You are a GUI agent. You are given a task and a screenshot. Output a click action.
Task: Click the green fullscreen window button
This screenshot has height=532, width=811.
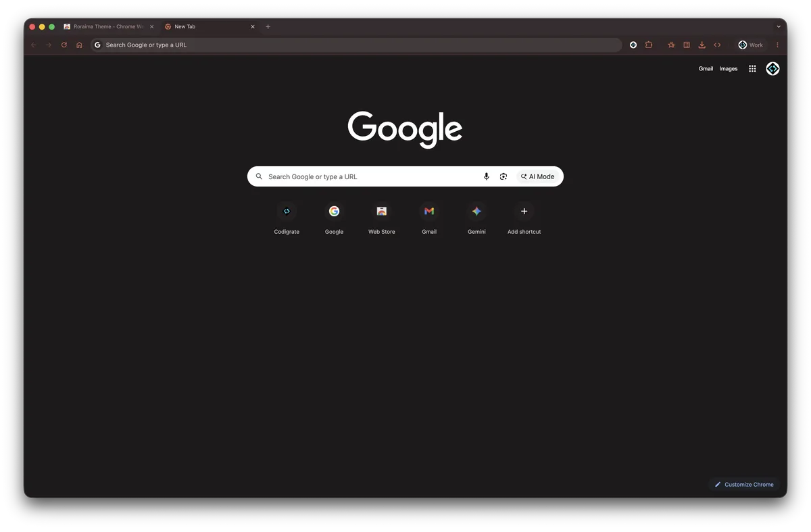(x=51, y=27)
